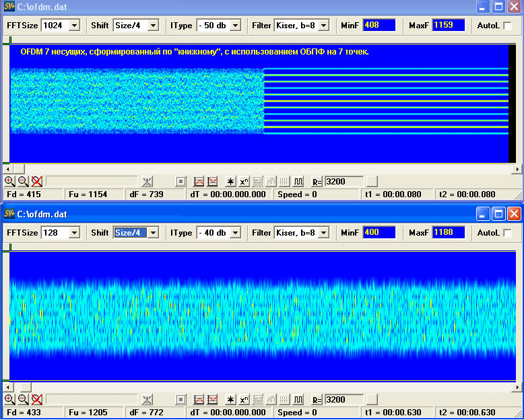Click the empty text field in lower toolbar

point(92,399)
